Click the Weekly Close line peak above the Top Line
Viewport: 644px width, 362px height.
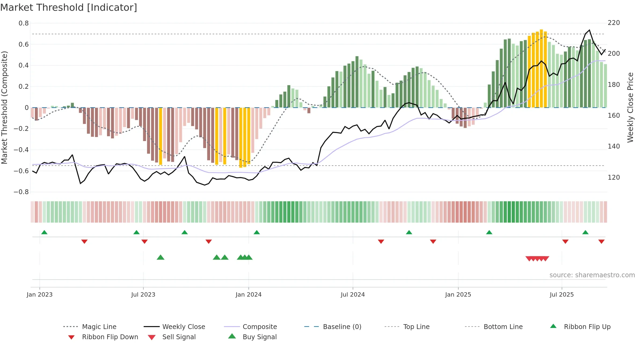590,30
